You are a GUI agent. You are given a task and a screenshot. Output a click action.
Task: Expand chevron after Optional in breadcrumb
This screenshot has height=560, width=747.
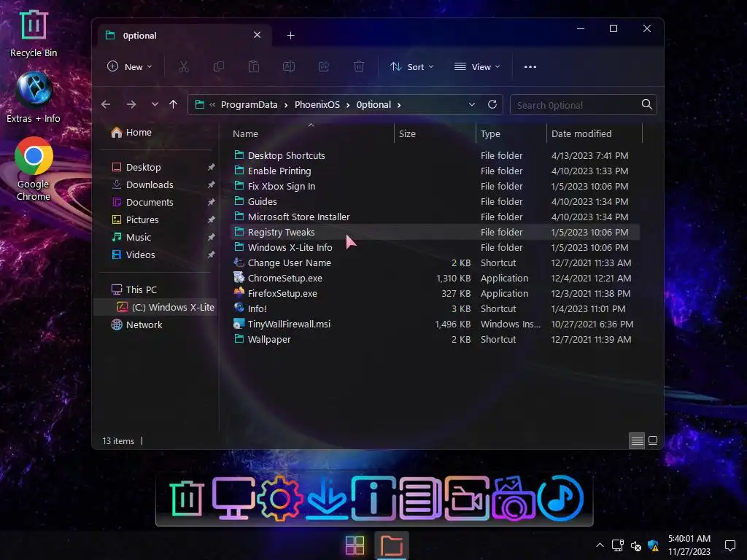coord(399,105)
